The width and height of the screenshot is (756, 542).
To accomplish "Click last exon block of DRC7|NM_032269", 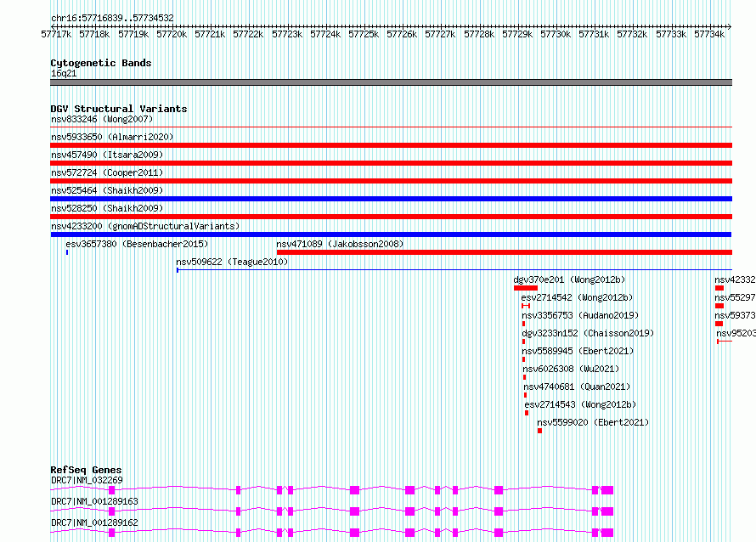I will tap(607, 490).
